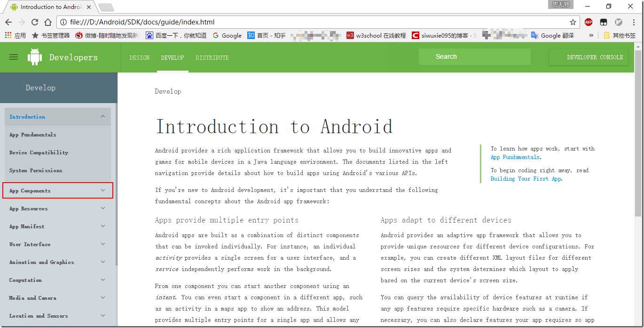Open the Google 翻译 bookmark
This screenshot has height=328, width=644.
click(x=552, y=35)
